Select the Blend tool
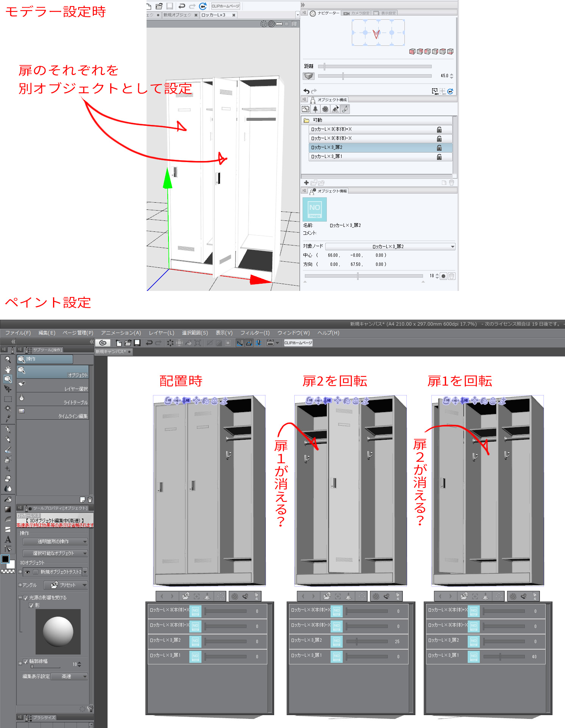The image size is (565, 728). click(8, 489)
